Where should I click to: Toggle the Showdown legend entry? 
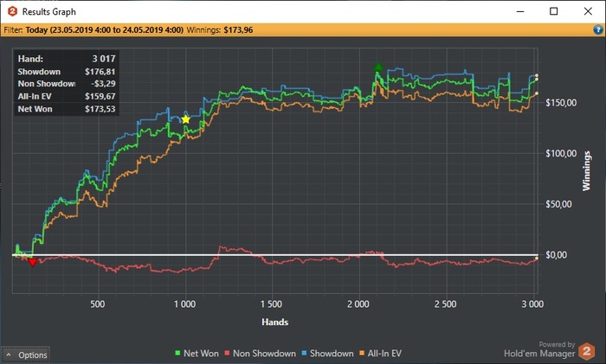point(327,353)
